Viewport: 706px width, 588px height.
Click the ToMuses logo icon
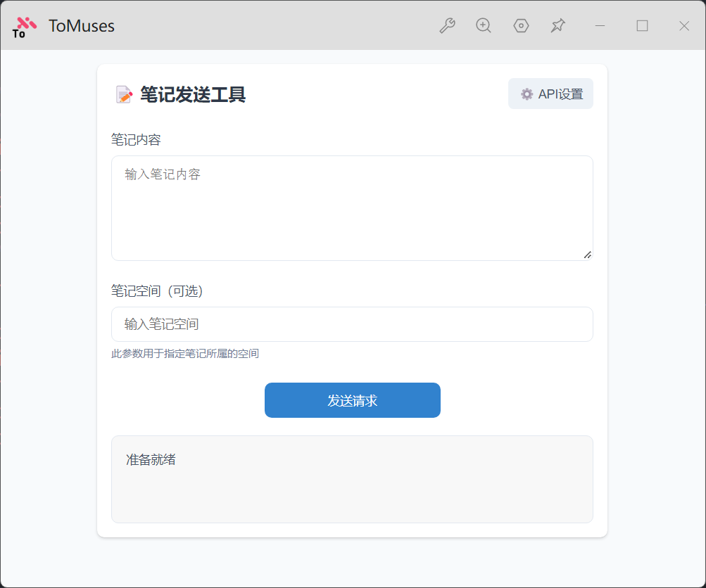24,27
